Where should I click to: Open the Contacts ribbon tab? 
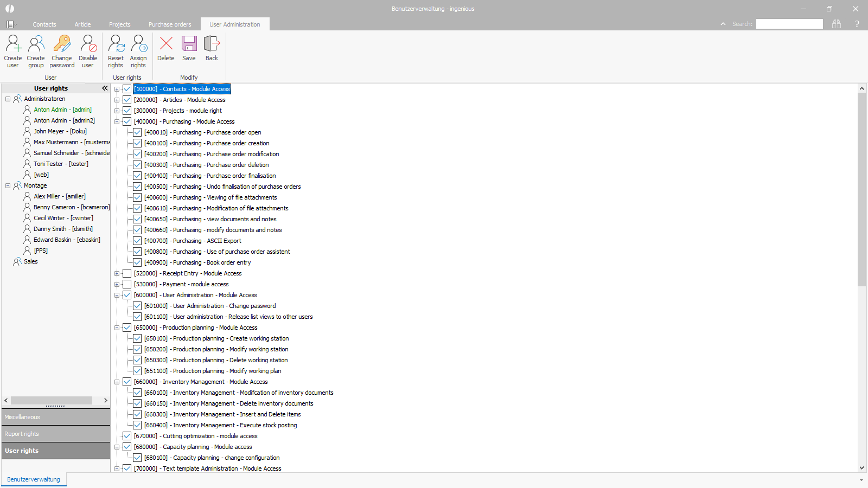pos(44,24)
